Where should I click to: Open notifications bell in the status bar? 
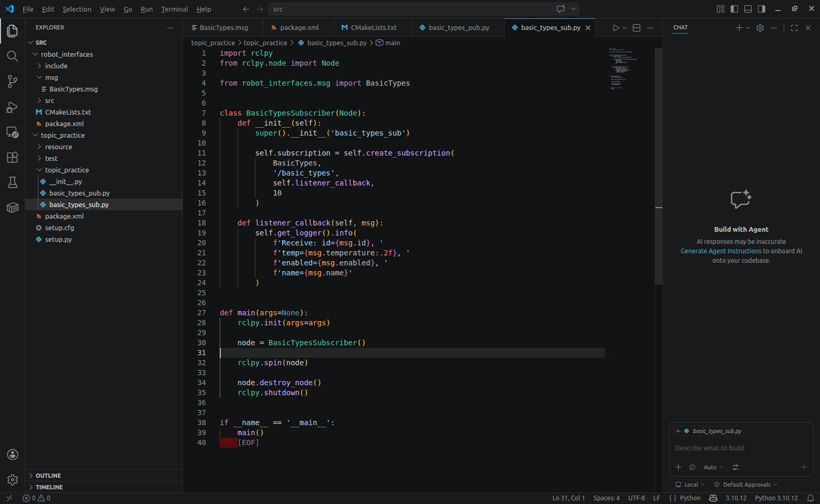click(811, 498)
